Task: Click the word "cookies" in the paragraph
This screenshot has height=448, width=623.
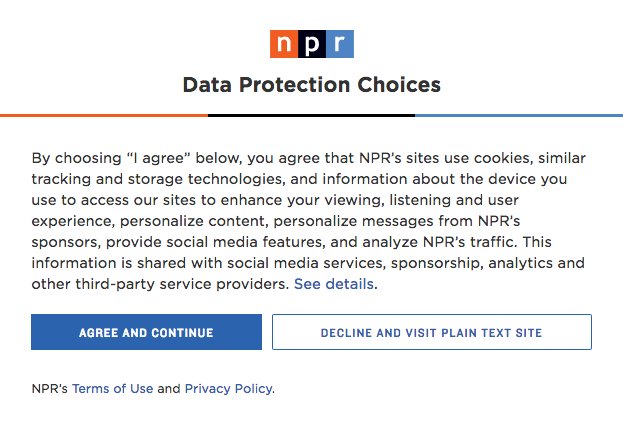Action: pos(503,158)
